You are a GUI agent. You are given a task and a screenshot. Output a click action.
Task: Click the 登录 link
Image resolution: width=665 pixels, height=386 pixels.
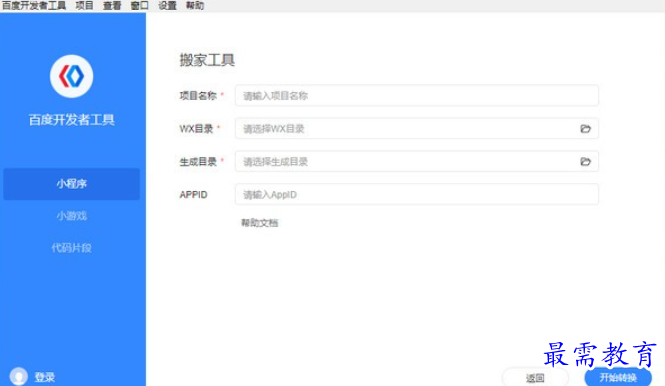(45, 377)
